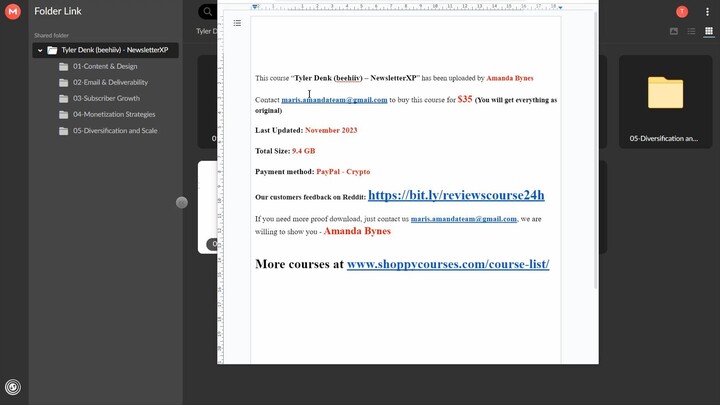Open the shoppycourses.com course-list link
This screenshot has height=405, width=720.
click(448, 264)
